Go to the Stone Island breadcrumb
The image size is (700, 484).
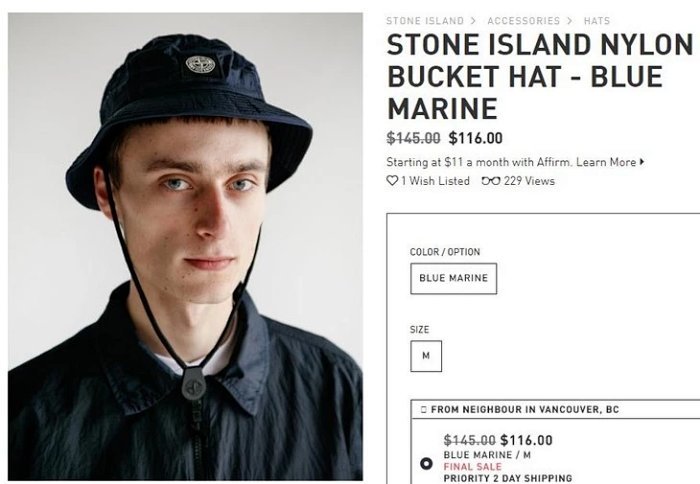424,21
